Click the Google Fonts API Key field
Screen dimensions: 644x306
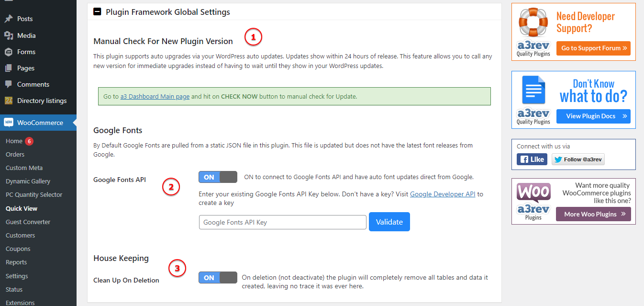[282, 222]
